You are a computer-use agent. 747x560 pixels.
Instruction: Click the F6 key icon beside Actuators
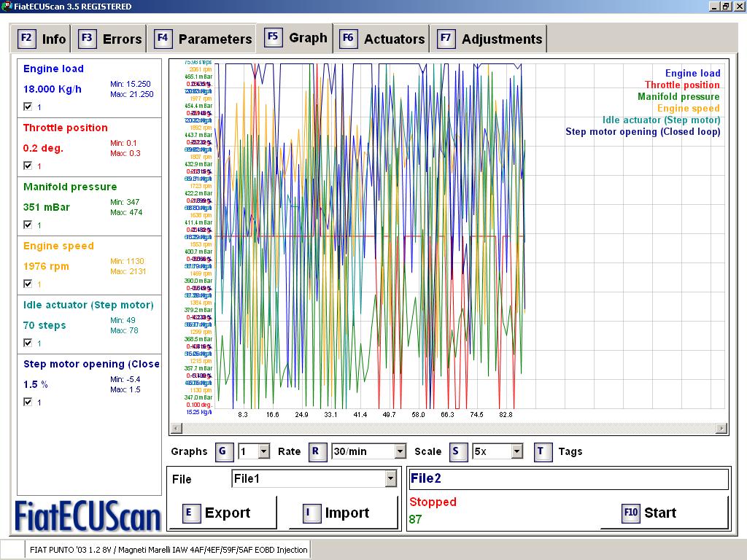tap(348, 38)
